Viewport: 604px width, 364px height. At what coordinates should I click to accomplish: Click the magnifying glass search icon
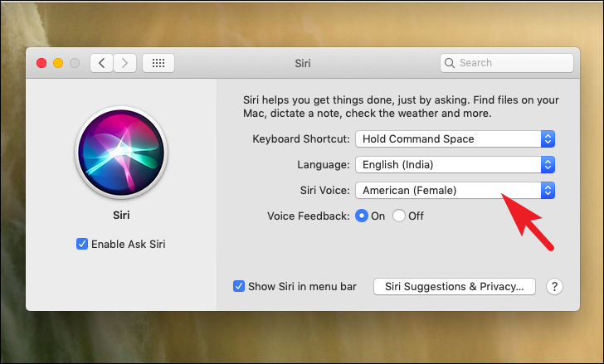(449, 63)
